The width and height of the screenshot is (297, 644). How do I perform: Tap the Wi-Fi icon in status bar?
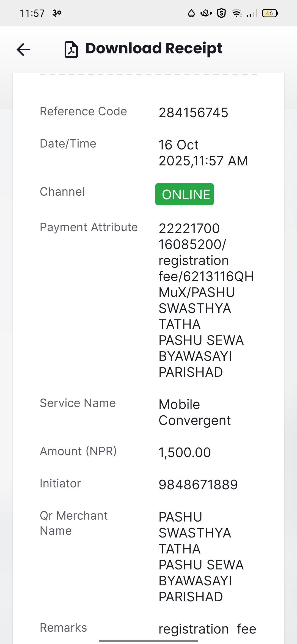coord(237,13)
